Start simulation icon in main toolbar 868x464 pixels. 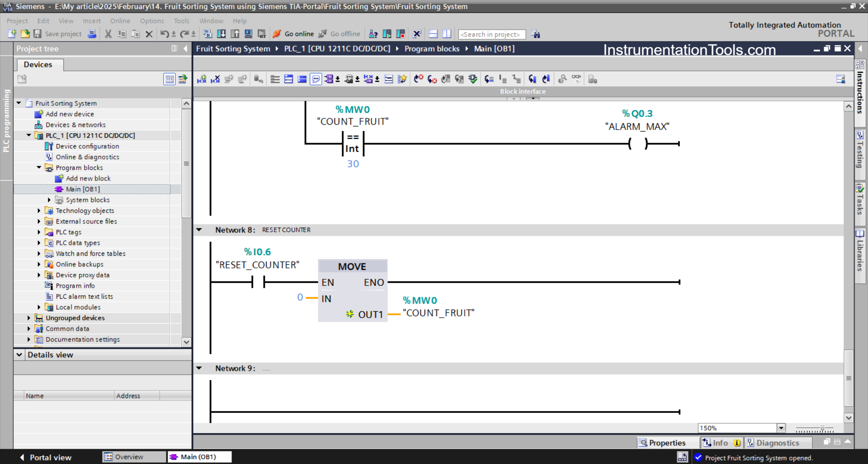tap(248, 34)
